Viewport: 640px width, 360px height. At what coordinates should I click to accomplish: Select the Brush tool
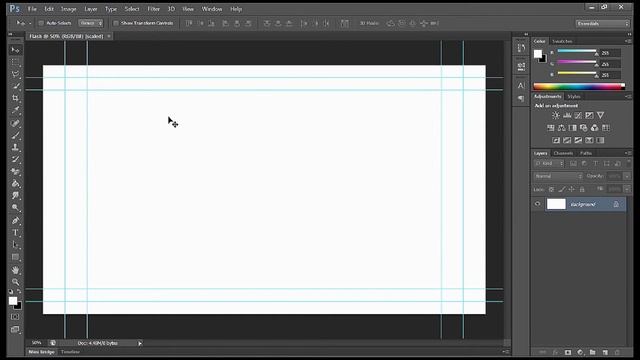pyautogui.click(x=15, y=135)
